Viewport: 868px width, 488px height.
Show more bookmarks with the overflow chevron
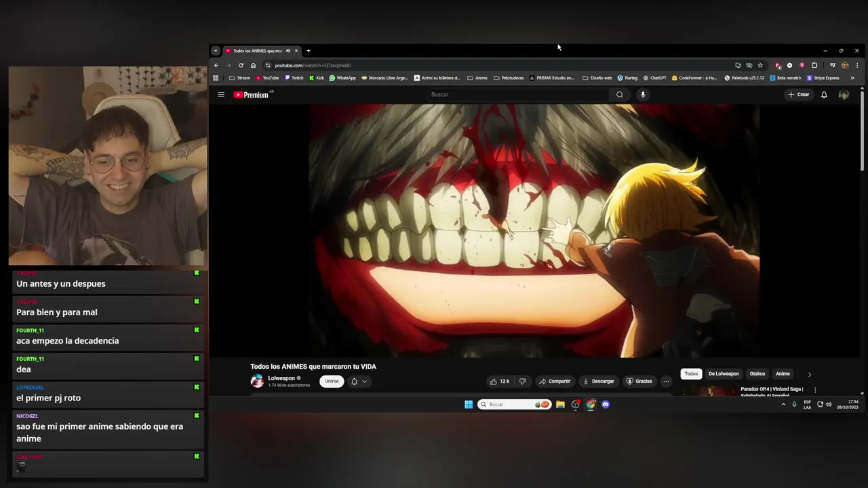(852, 78)
